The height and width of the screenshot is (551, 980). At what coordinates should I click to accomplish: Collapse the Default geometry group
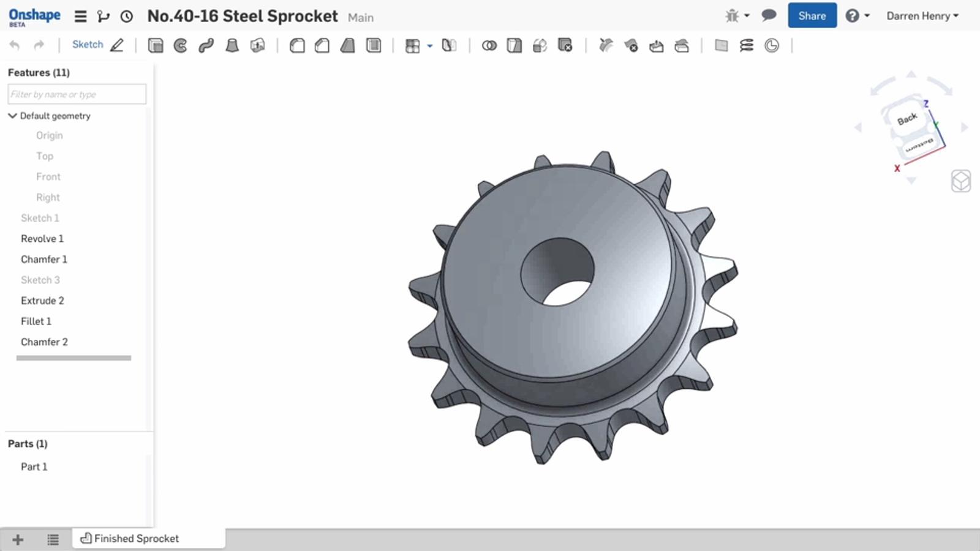click(x=12, y=116)
